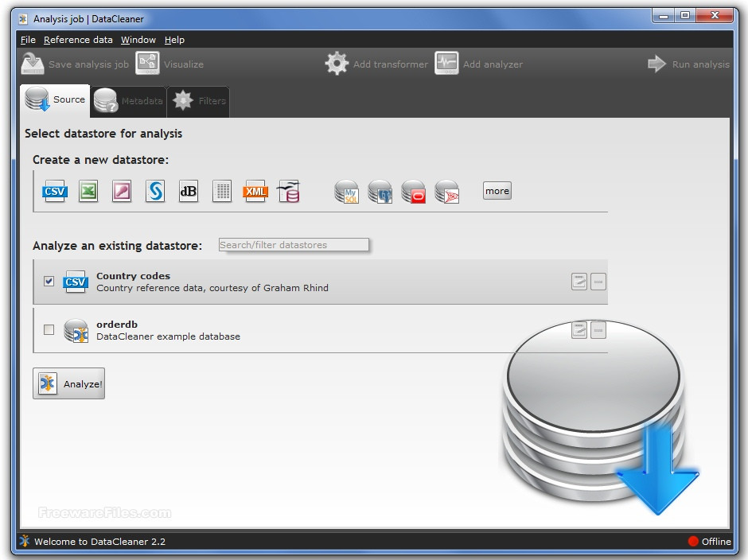The image size is (748, 560).
Task: Create a new CSV file datastore
Action: click(55, 191)
